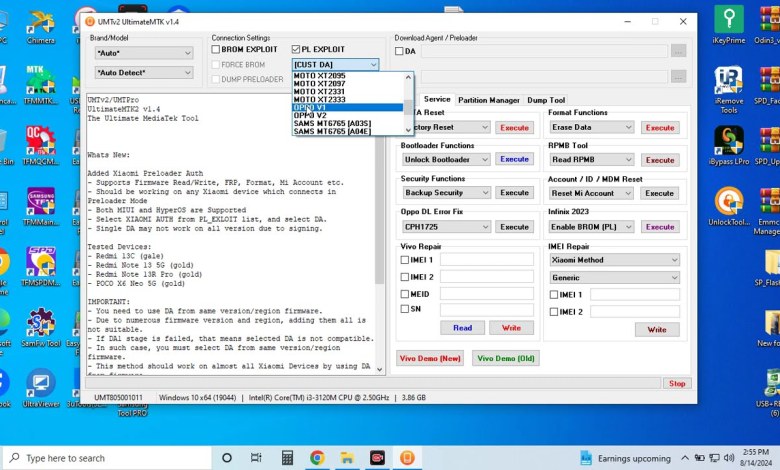Launch UltraViewer from the desktop

click(x=41, y=387)
